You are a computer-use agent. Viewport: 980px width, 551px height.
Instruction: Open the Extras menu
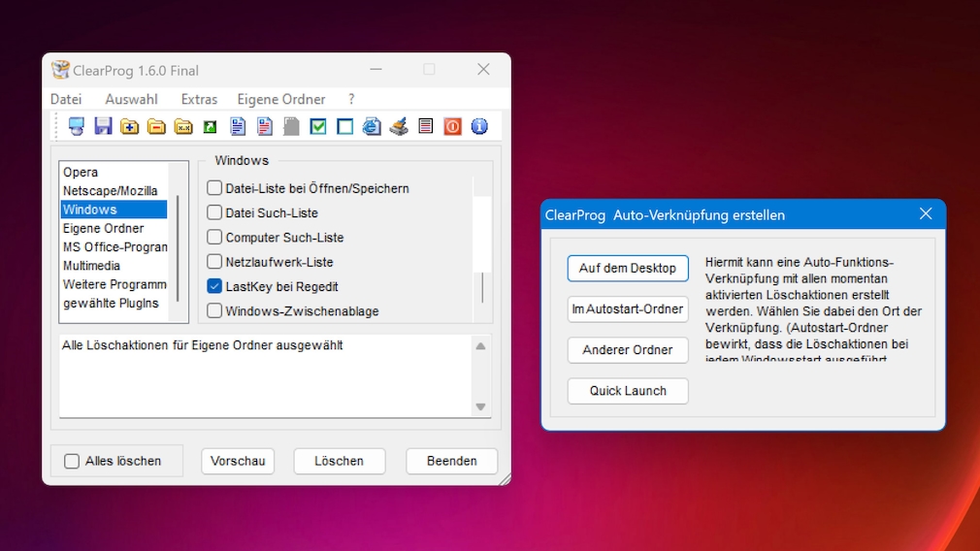pyautogui.click(x=199, y=99)
